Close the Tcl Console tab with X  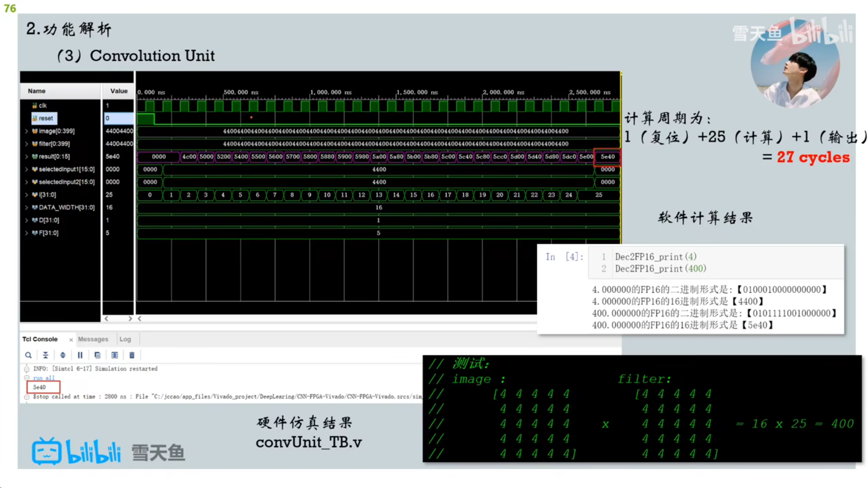[71, 340]
